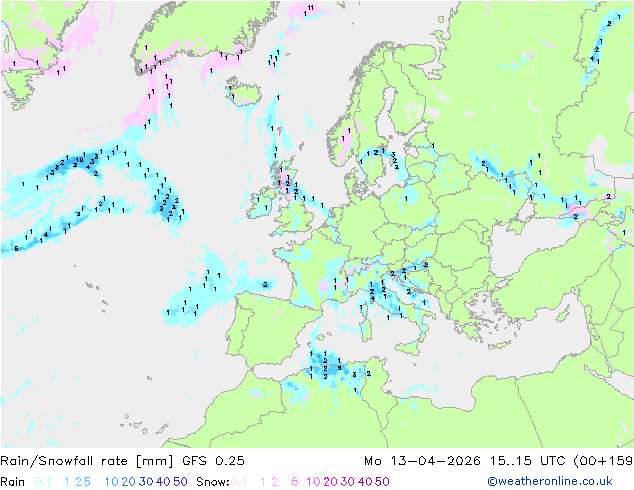Click the 'Snow:' legend label

click(213, 482)
